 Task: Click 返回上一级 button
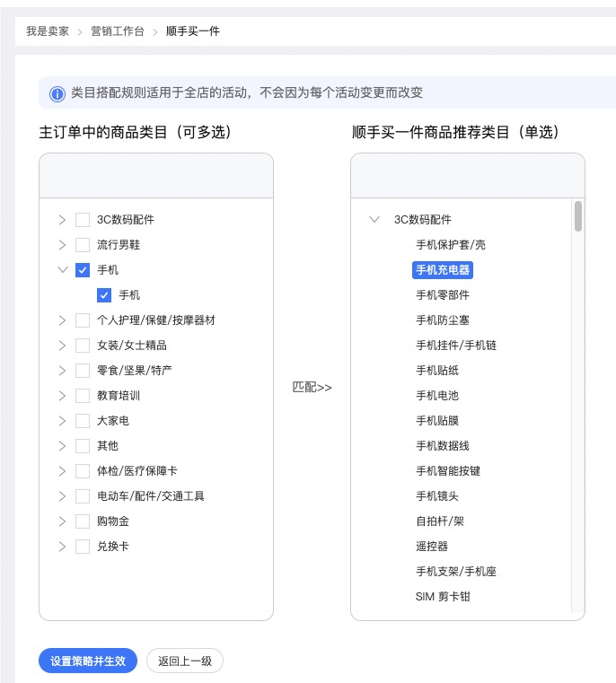click(x=185, y=661)
